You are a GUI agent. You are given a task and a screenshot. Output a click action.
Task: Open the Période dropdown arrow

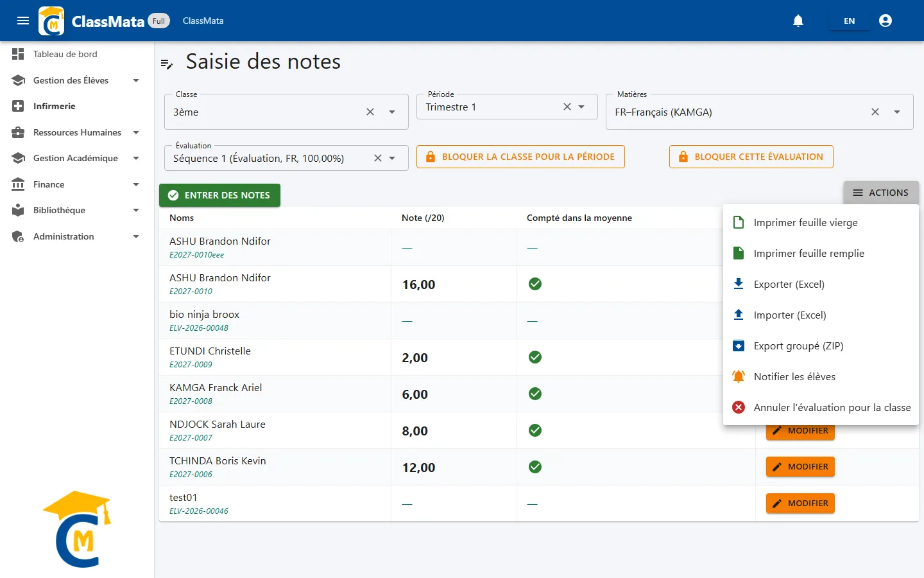point(581,107)
